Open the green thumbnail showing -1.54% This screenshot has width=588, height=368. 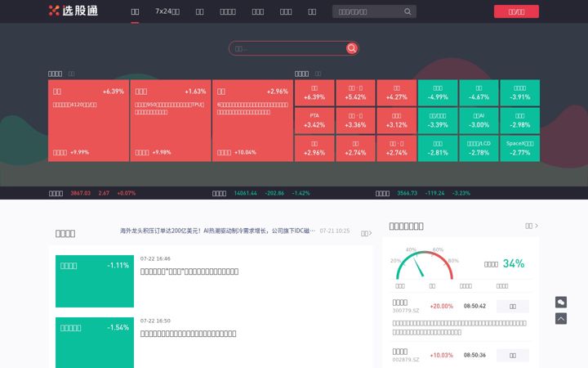click(95, 343)
